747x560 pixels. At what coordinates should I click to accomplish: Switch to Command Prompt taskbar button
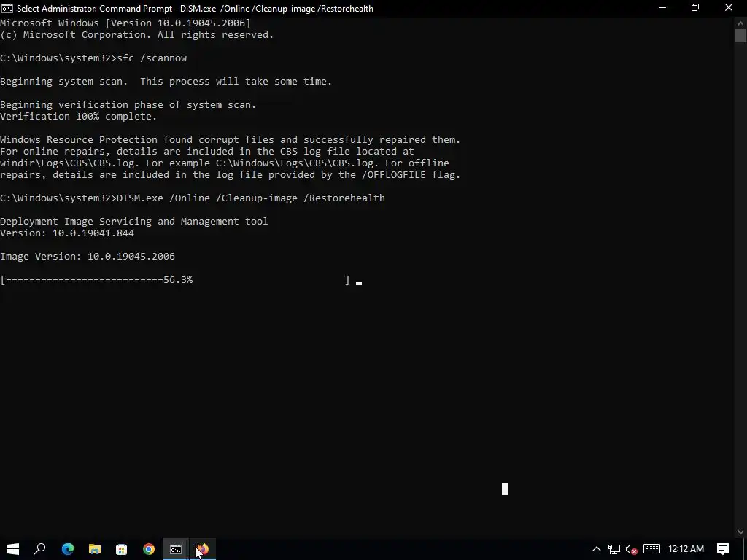(x=176, y=549)
